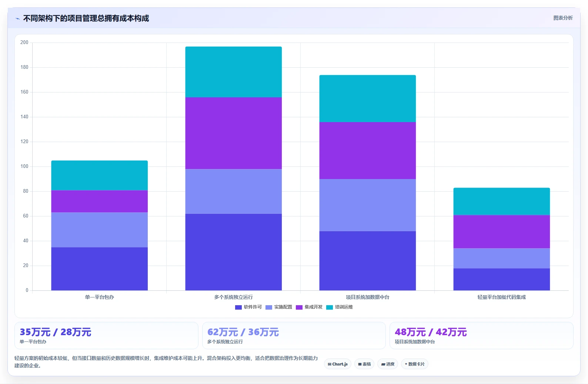Click the 轻量平台加低代码集成 x-axis label
Image resolution: width=588 pixels, height=384 pixels.
pyautogui.click(x=501, y=297)
